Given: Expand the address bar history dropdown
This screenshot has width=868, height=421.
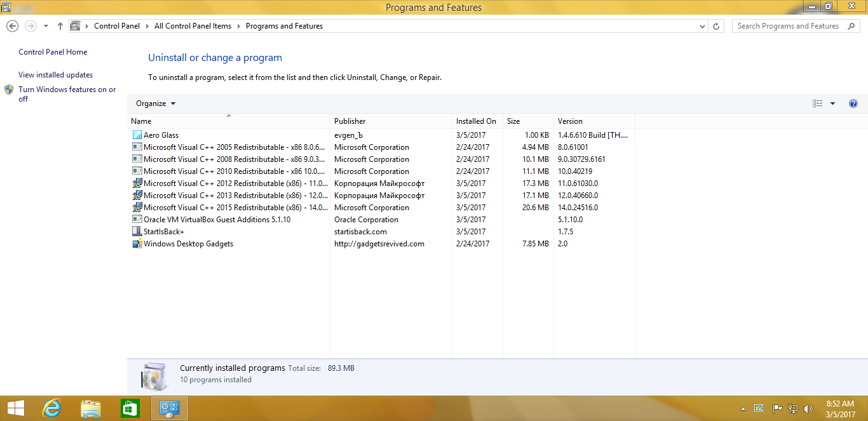Looking at the screenshot, I should tap(702, 26).
